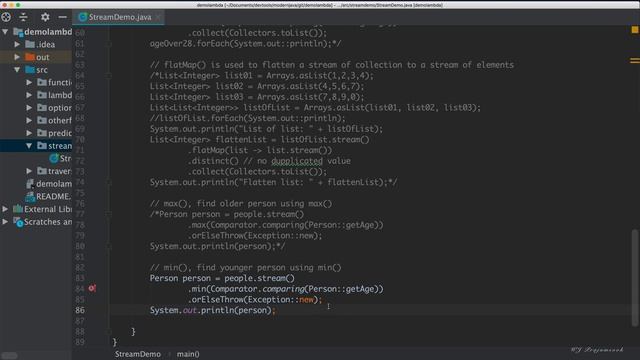Select the orange out folder icon
The height and width of the screenshot is (360, 640).
click(30, 57)
